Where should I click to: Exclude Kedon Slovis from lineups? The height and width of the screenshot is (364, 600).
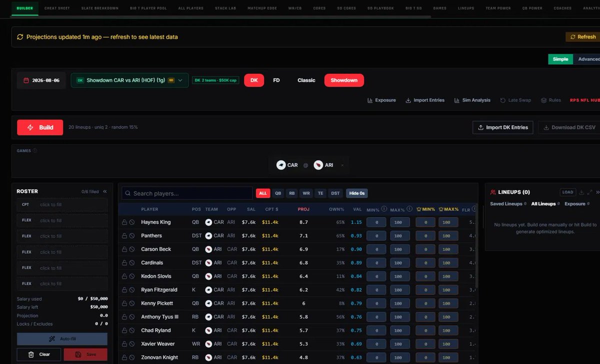(132, 276)
